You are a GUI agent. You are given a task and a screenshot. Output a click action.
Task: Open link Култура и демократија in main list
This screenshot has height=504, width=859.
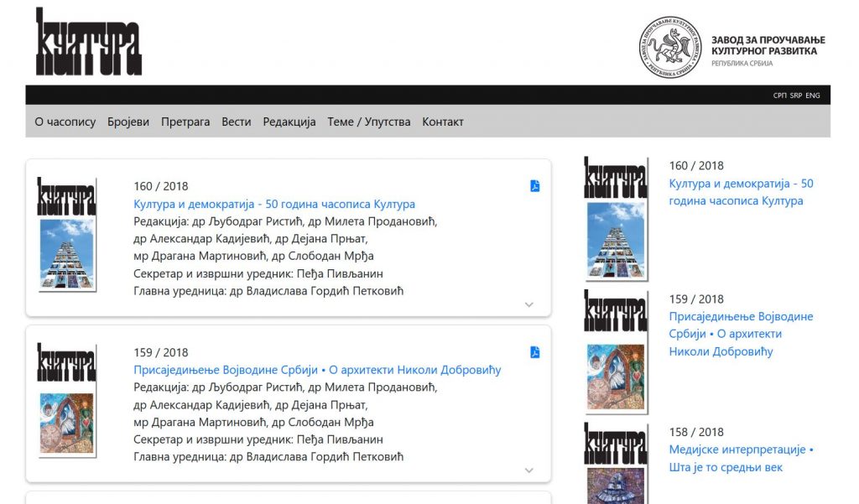tap(274, 204)
